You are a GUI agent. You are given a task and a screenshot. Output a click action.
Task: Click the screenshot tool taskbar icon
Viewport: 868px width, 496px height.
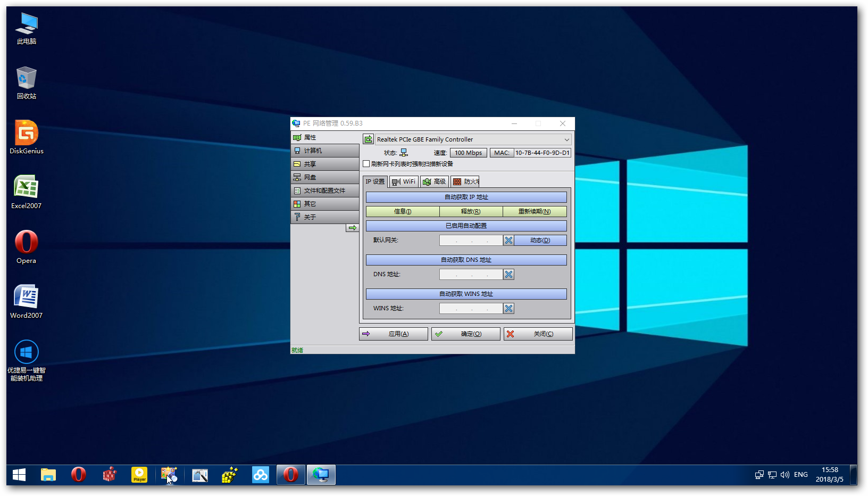click(200, 475)
